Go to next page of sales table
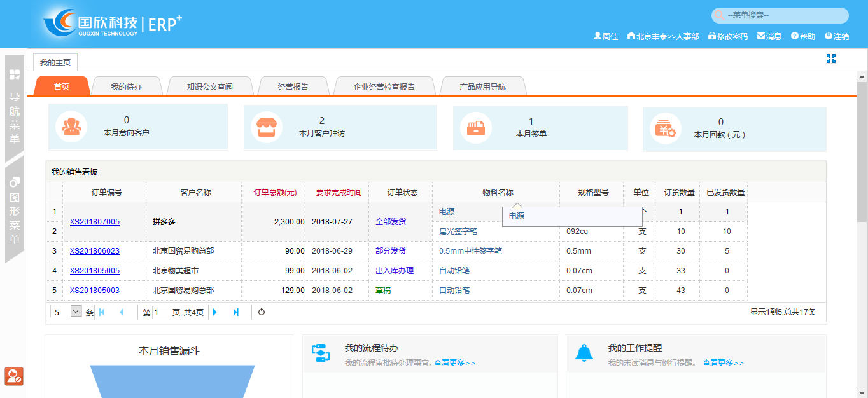868x398 pixels. 215,312
